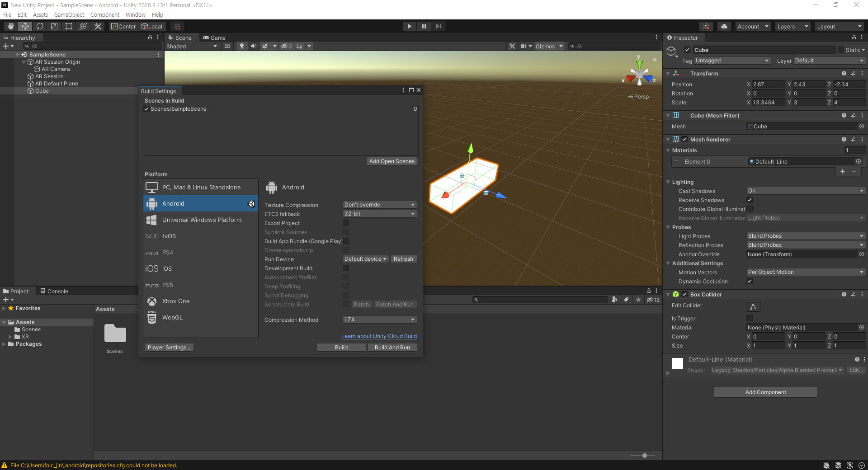868x470 pixels.
Task: Select Universal Windows Platform
Action: [x=201, y=220]
